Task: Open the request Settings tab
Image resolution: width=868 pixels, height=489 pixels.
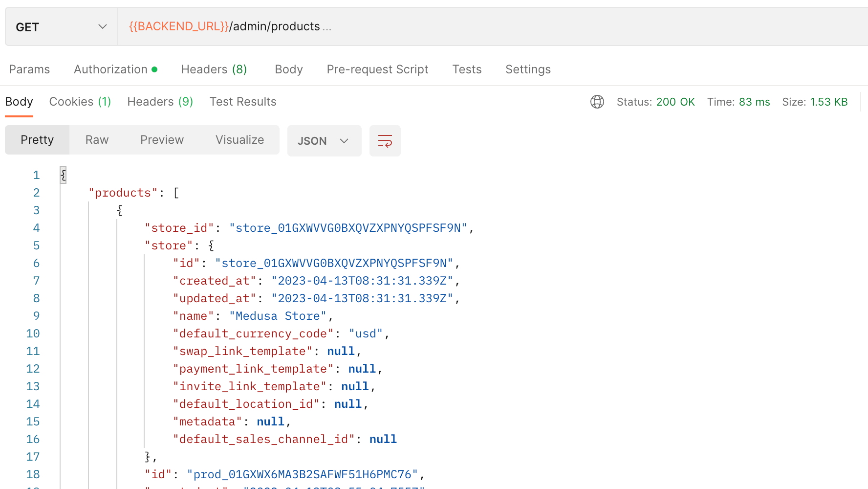Action: [528, 69]
